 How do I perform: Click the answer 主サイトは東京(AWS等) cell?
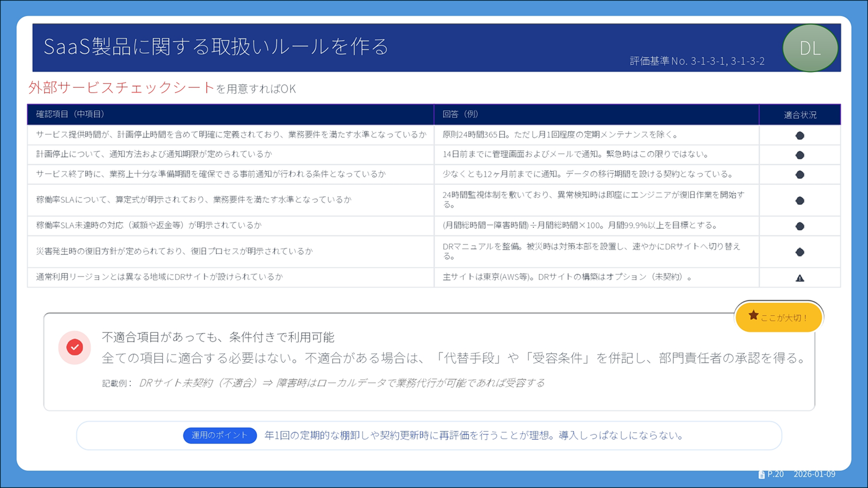tap(597, 277)
